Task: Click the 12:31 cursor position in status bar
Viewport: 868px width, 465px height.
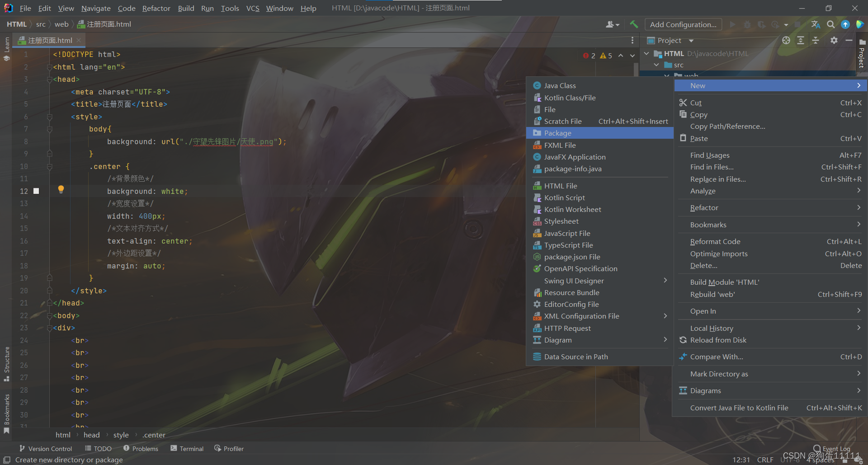Action: point(741,460)
